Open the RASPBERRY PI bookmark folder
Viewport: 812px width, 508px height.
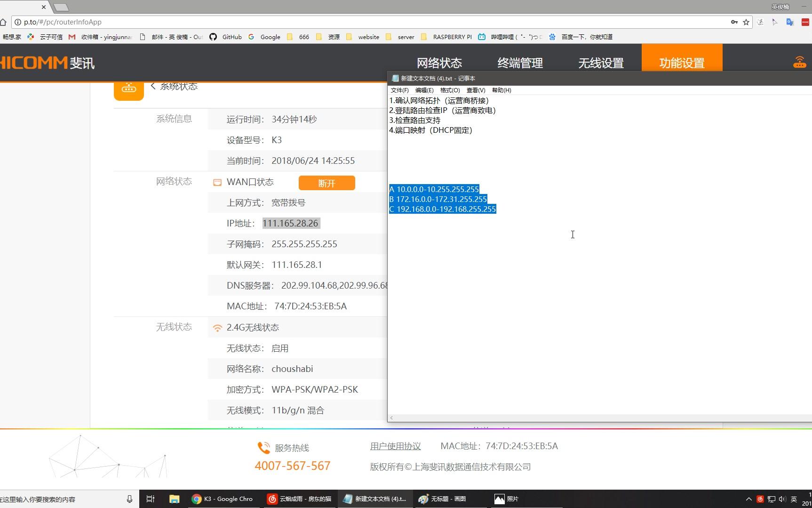pos(446,37)
